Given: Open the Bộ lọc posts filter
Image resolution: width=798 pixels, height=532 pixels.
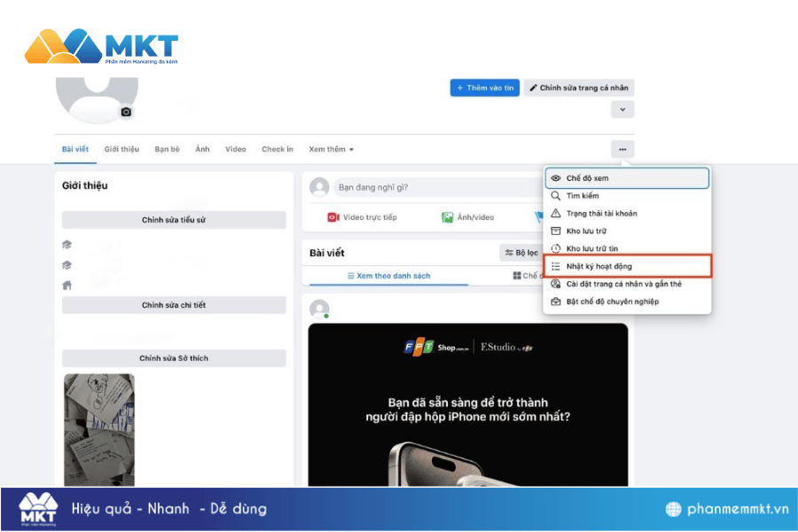Looking at the screenshot, I should coord(520,253).
